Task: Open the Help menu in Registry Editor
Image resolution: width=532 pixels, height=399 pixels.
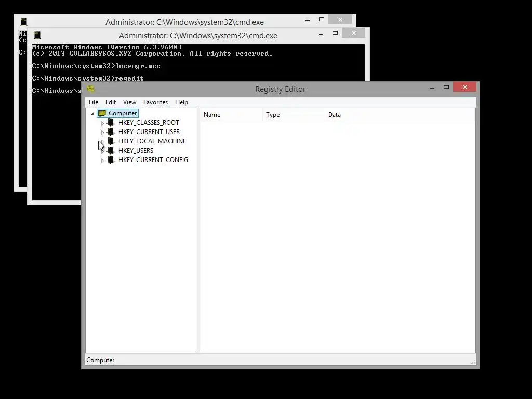Action: 181,102
